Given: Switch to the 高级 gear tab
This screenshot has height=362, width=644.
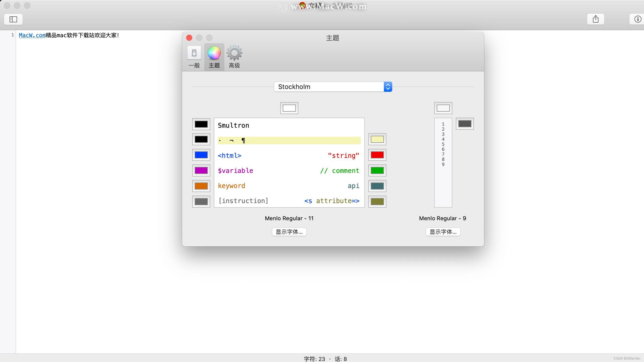Looking at the screenshot, I should (x=234, y=57).
